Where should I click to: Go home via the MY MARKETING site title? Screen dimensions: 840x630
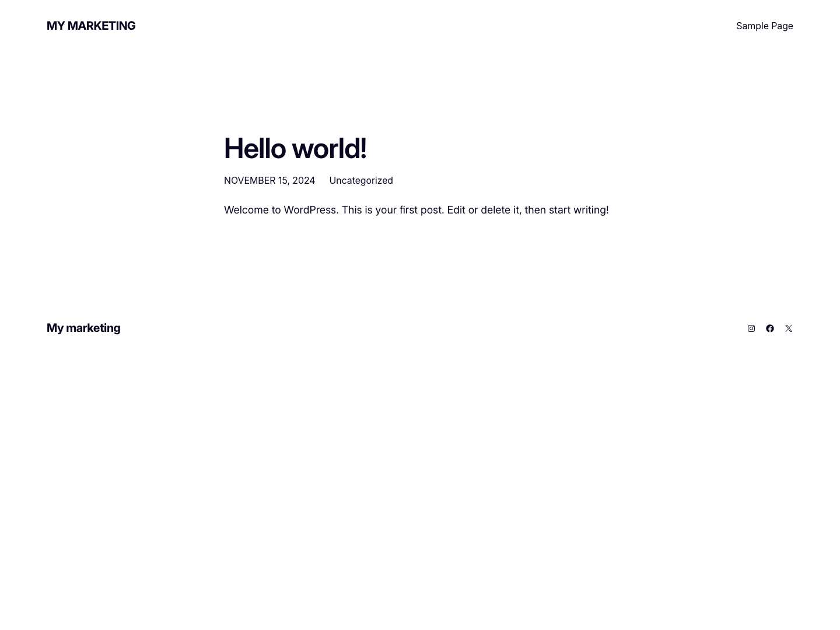click(91, 26)
